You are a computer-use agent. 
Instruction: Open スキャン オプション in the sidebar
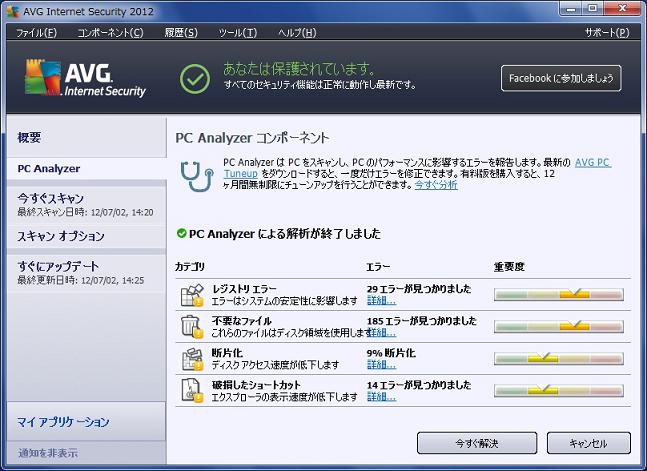point(87,236)
